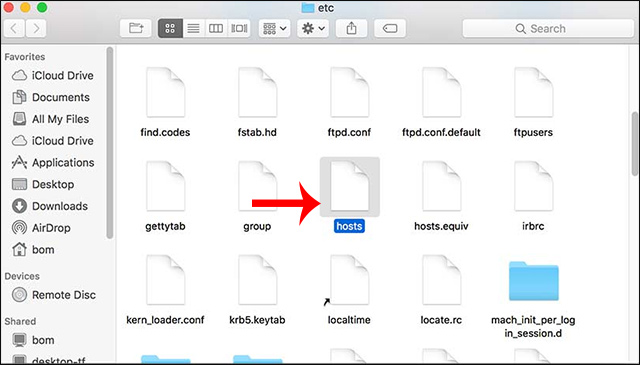The height and width of the screenshot is (365, 640).
Task: Open the arrange items dropdown
Action: click(x=274, y=28)
